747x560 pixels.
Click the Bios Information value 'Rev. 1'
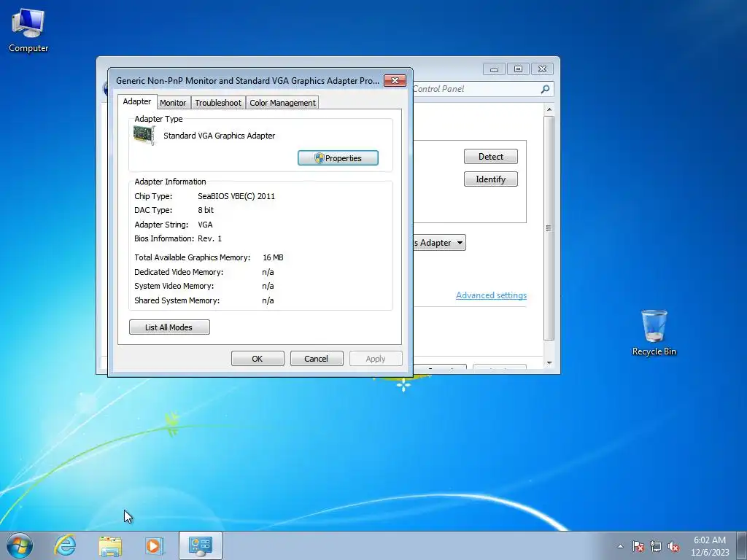click(x=209, y=238)
